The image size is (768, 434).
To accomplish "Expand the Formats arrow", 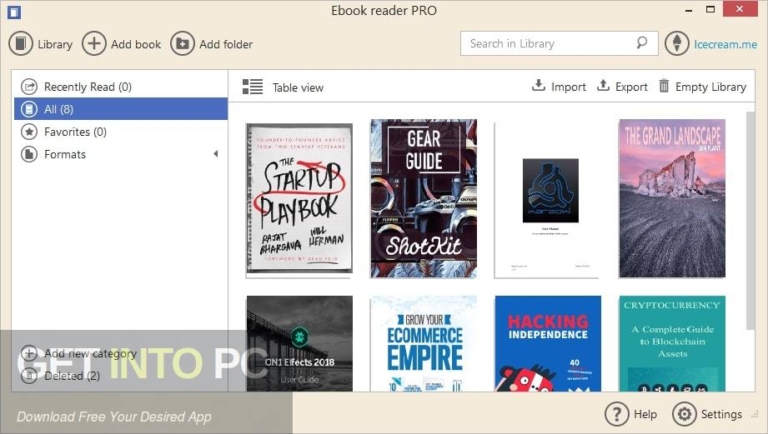I will click(216, 154).
